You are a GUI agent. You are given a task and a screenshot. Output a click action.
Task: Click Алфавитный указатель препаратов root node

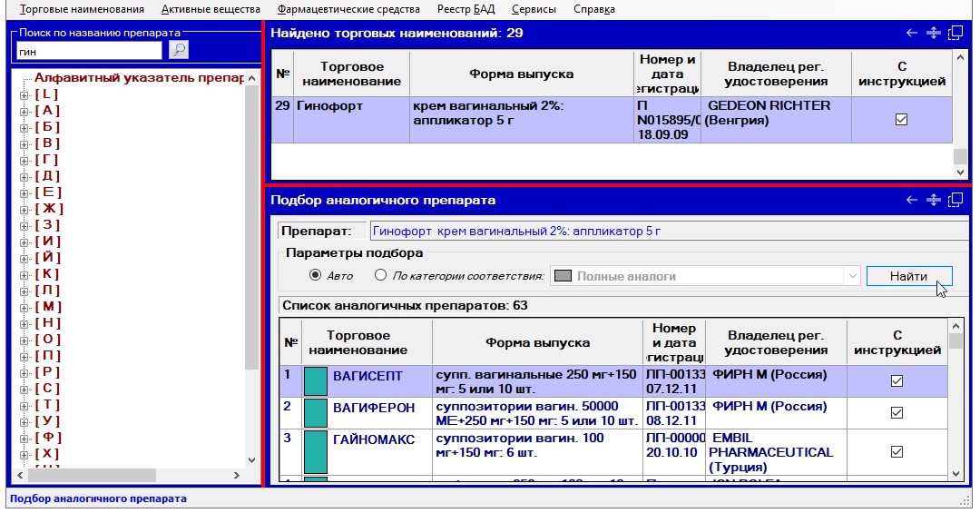click(139, 78)
